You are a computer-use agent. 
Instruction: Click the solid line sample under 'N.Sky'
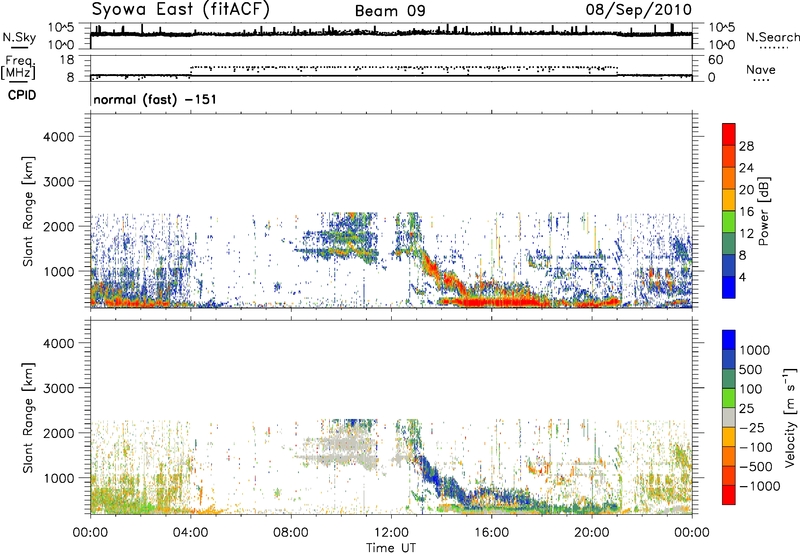[x=19, y=47]
